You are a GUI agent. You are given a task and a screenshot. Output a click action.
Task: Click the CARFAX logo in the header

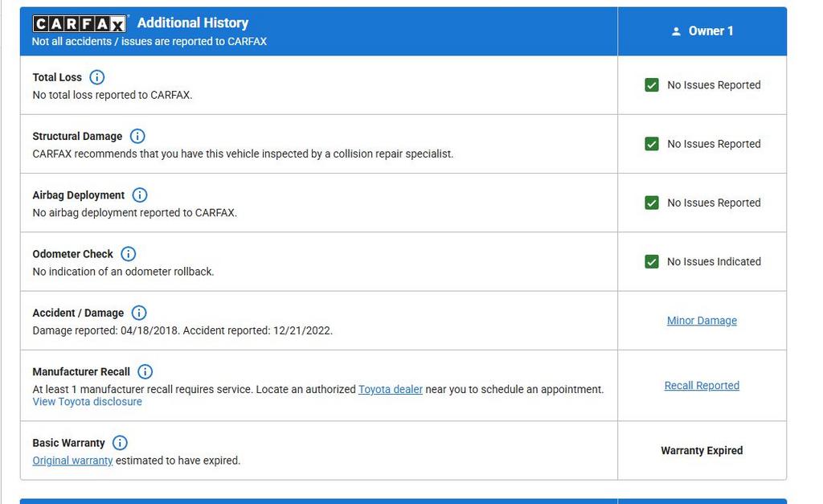point(80,23)
